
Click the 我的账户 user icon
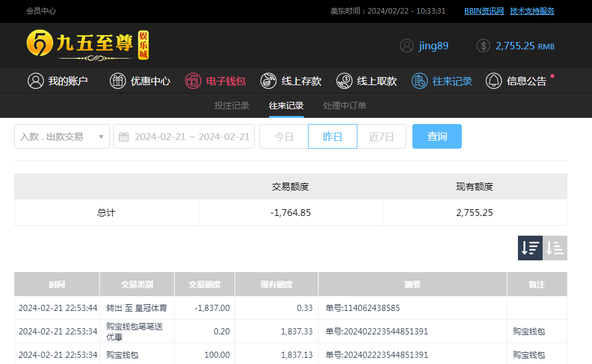pyautogui.click(x=36, y=81)
